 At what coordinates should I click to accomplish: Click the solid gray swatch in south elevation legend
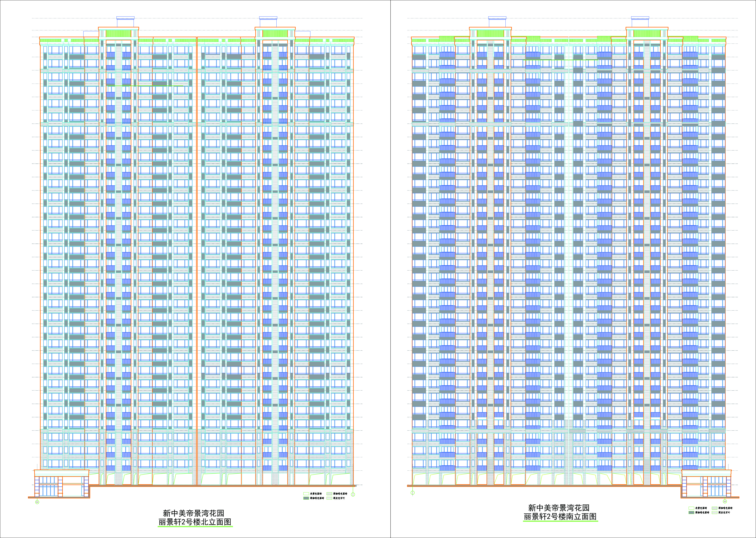coord(691,512)
